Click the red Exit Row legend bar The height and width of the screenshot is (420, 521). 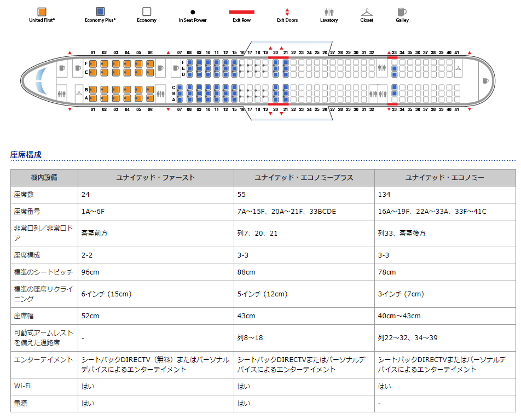point(241,11)
